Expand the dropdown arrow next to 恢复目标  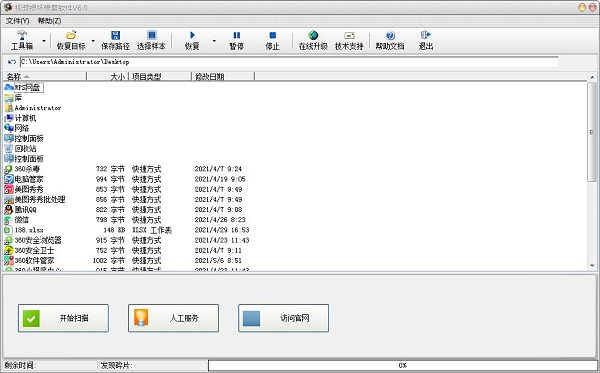click(93, 41)
